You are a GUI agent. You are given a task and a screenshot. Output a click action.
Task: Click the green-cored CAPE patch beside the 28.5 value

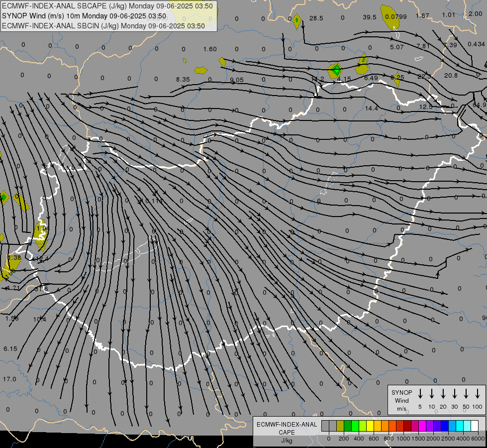(297, 21)
